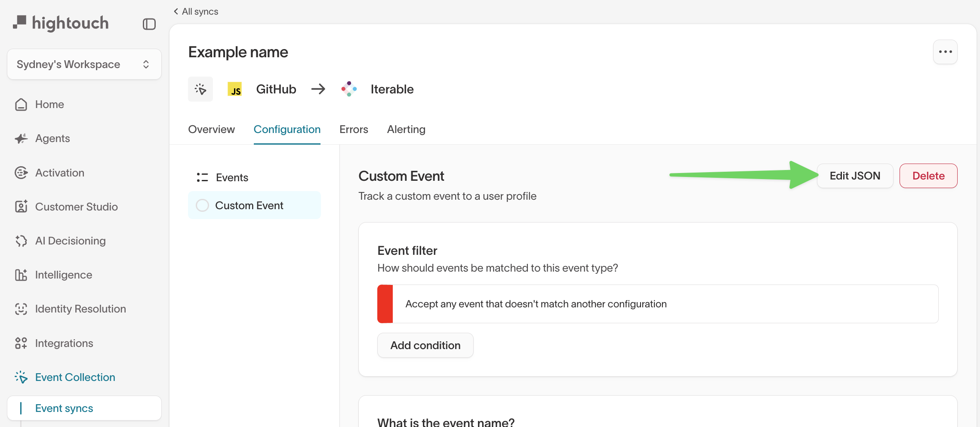Navigate back via the All syncs link
This screenshot has height=427, width=980.
(x=196, y=11)
